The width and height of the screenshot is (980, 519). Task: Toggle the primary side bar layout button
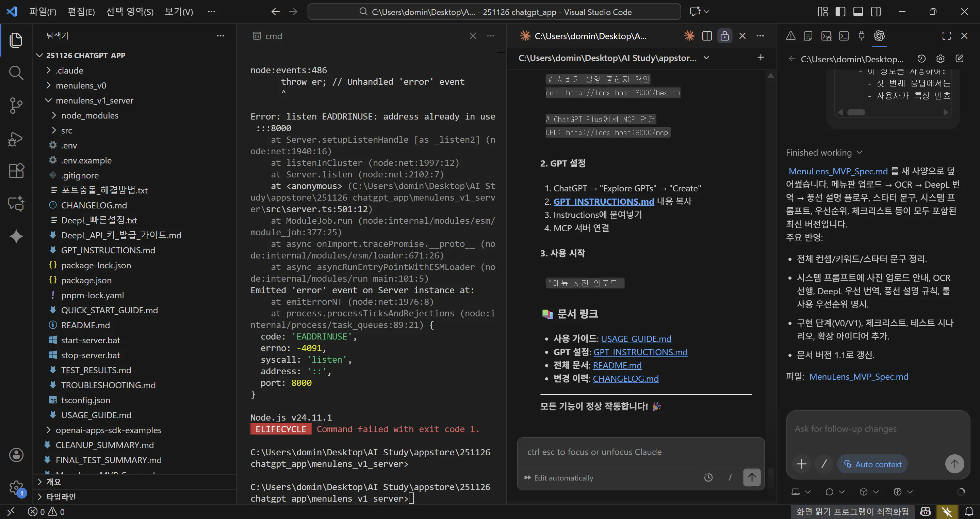(x=840, y=12)
